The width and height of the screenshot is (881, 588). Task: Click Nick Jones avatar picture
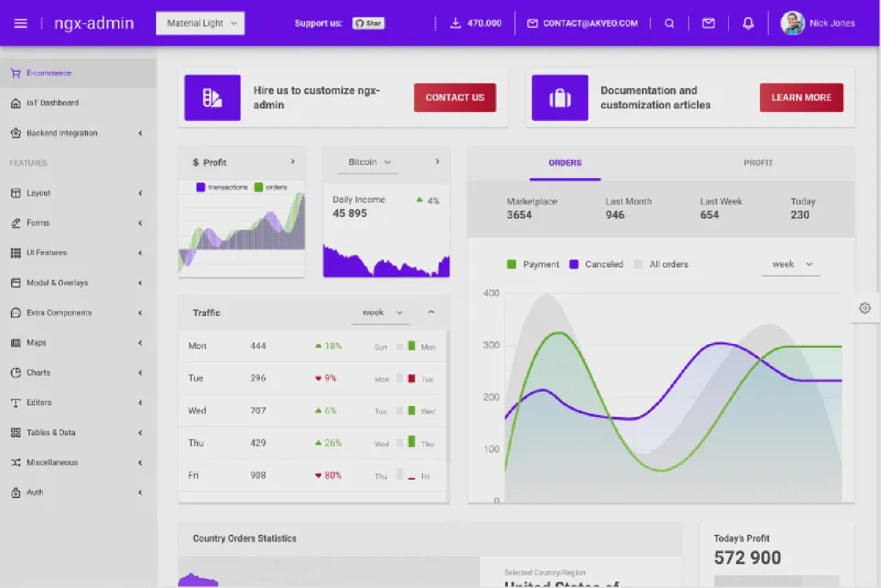point(792,23)
